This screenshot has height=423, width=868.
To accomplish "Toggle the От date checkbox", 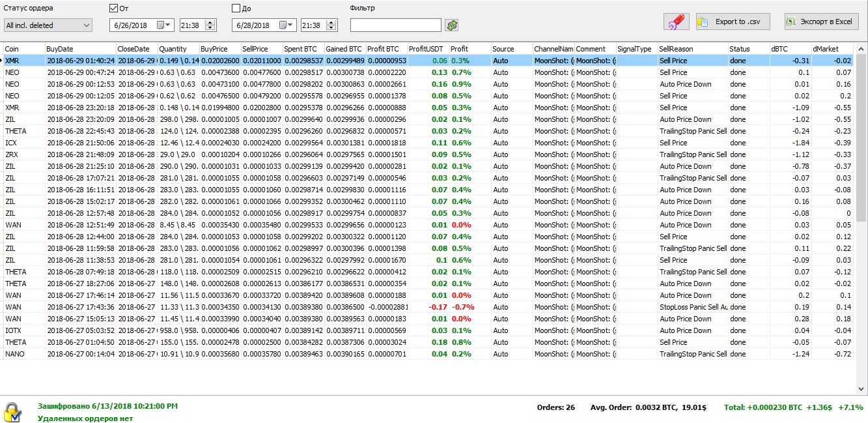I will (x=114, y=8).
